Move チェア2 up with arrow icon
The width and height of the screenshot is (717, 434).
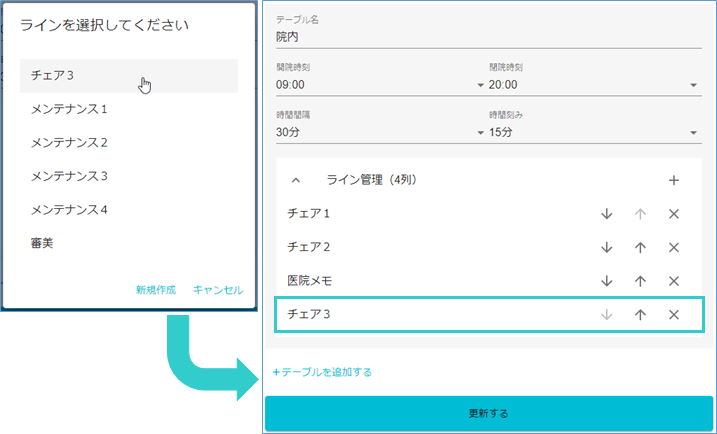tap(640, 248)
